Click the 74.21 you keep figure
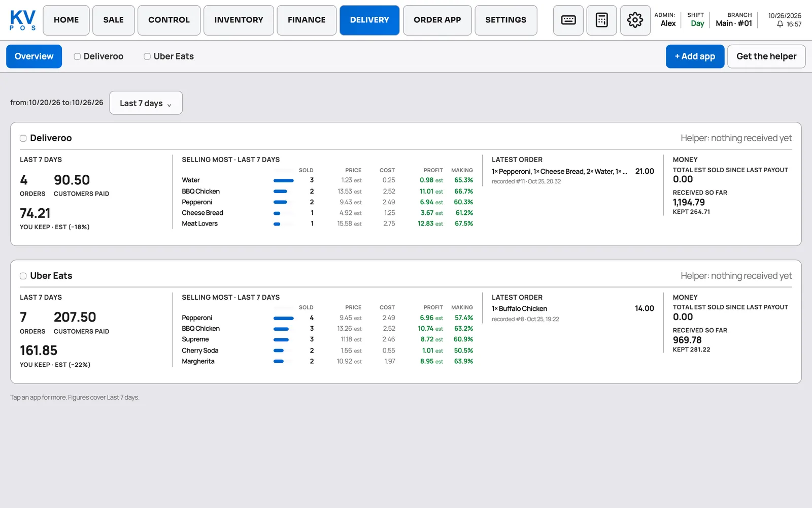 [x=35, y=213]
